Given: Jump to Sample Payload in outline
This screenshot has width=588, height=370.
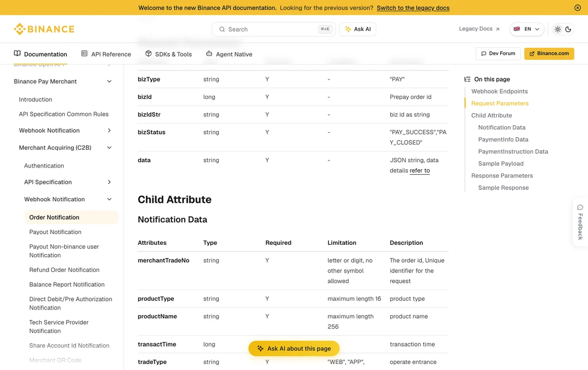Looking at the screenshot, I should coord(500,163).
